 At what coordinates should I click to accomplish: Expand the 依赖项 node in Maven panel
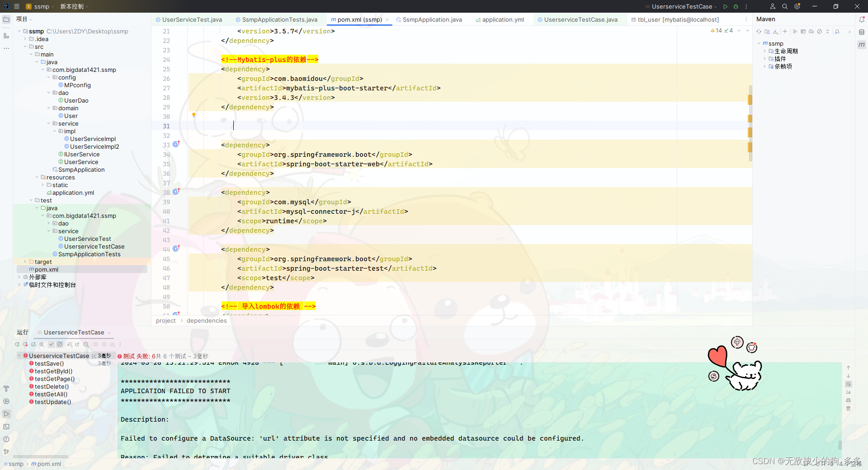[x=764, y=66]
